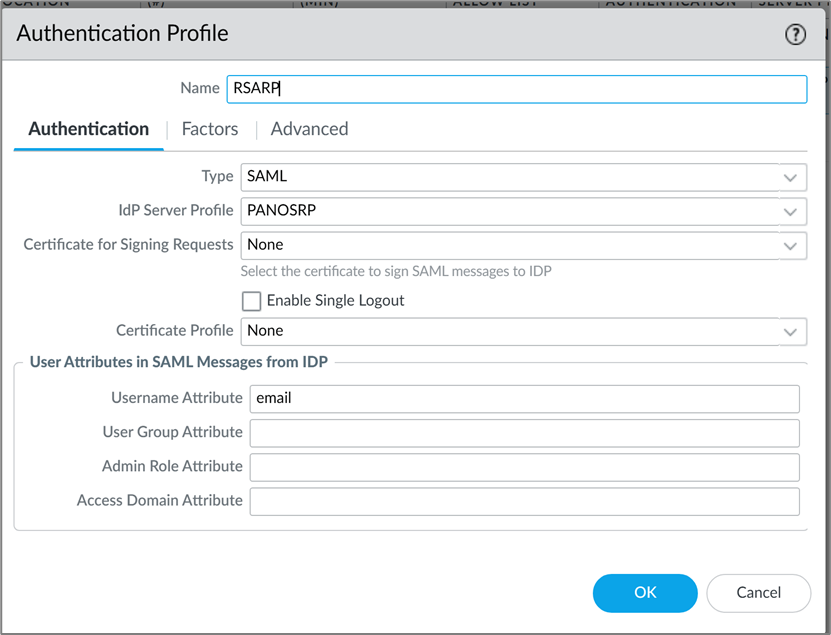Click the Name label text

click(x=199, y=88)
